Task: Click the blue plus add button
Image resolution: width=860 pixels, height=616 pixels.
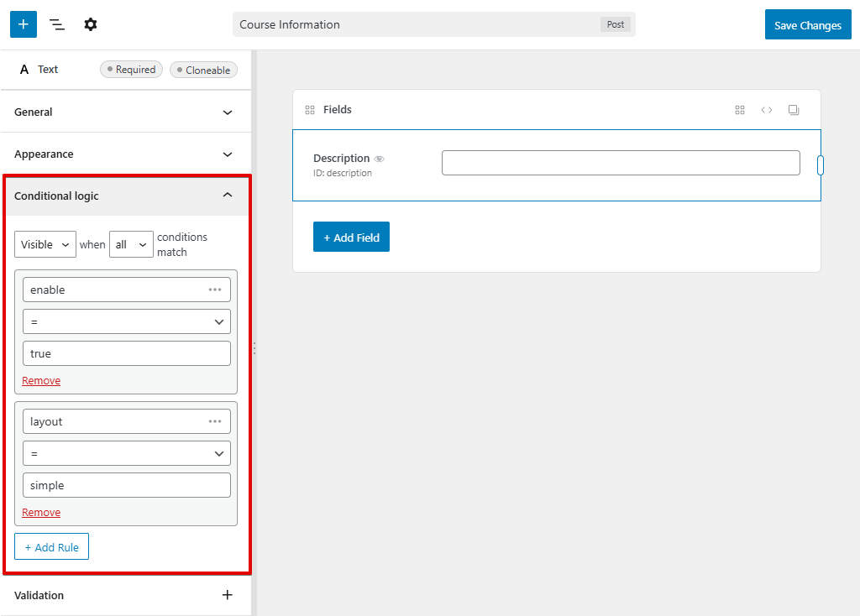Action: 23,24
